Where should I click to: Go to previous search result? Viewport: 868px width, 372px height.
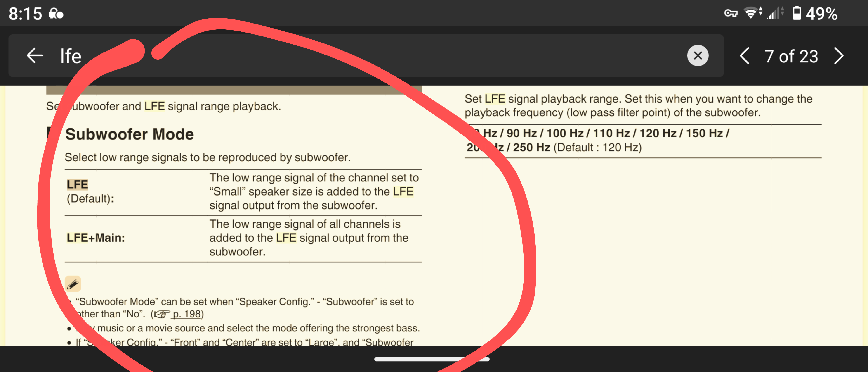pyautogui.click(x=744, y=56)
